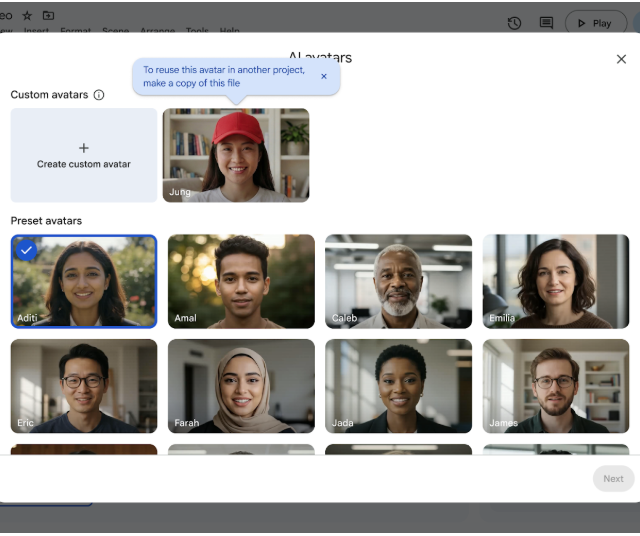Image resolution: width=640 pixels, height=536 pixels.
Task: Click the Next button
Action: click(x=613, y=479)
